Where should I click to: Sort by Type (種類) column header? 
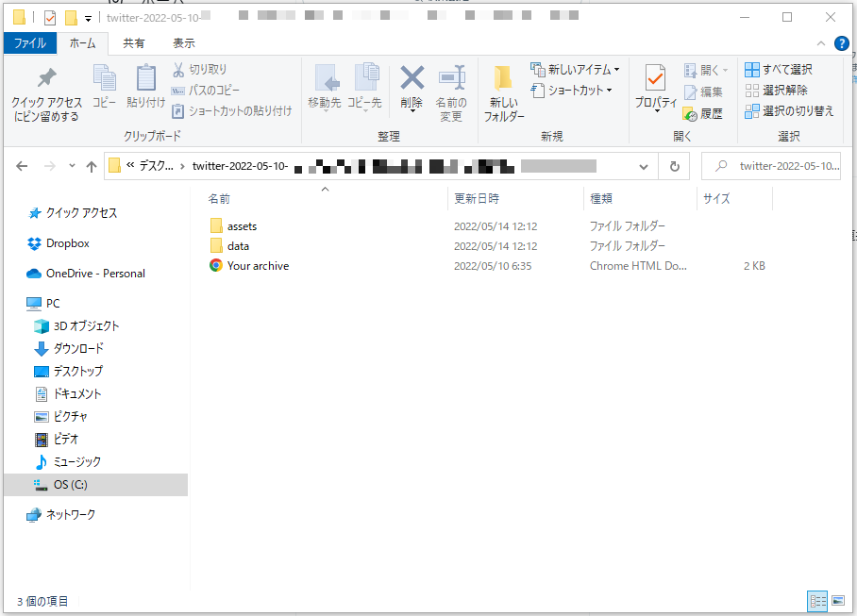pos(640,199)
